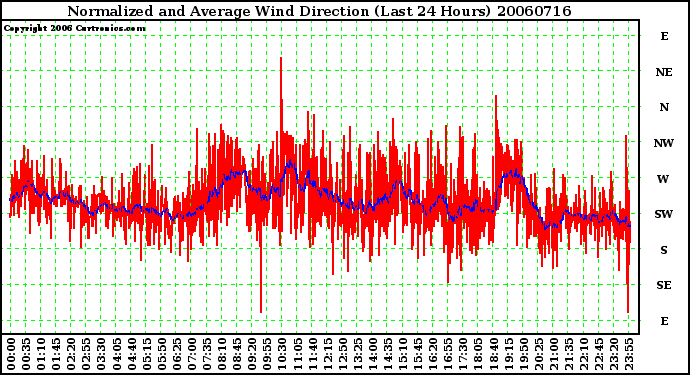Viewport: 690px width, 375px height.
Task: Click the 22:45 time axis label
Action: pyautogui.click(x=599, y=354)
